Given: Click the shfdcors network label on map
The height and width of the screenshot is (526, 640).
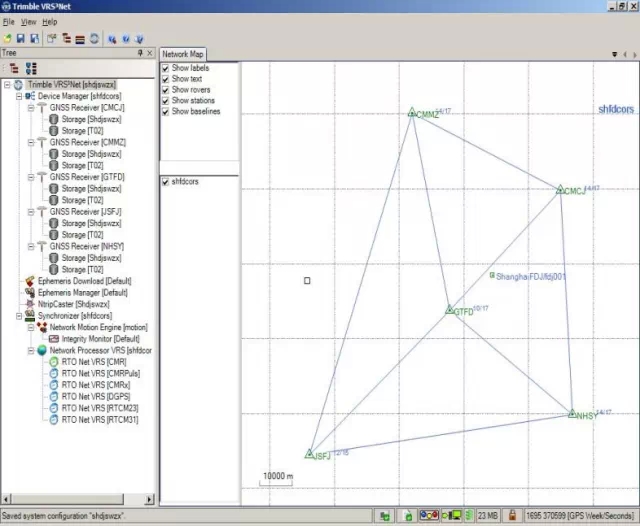Looking at the screenshot, I should tap(616, 109).
